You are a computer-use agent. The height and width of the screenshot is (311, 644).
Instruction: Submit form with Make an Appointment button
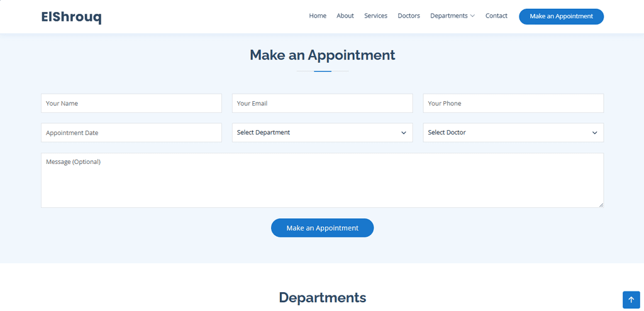click(323, 227)
